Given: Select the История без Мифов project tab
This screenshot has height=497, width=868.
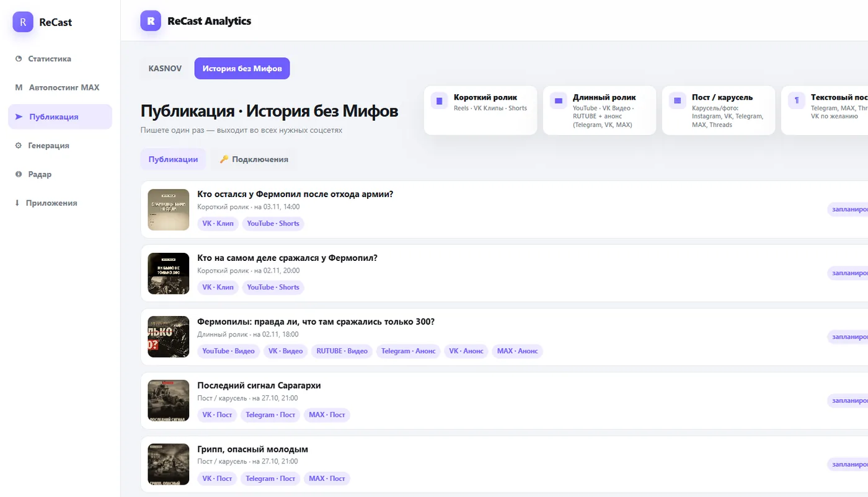Looking at the screenshot, I should [242, 68].
